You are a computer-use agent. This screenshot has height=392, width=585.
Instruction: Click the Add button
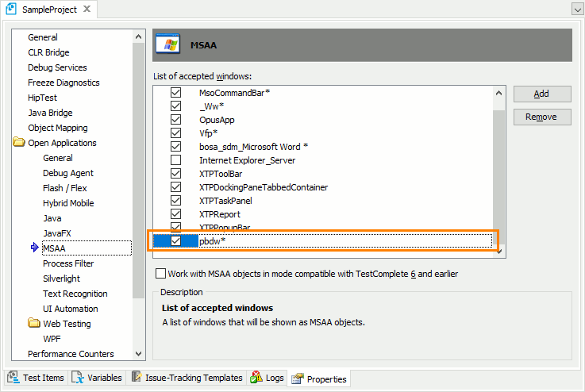coord(541,94)
